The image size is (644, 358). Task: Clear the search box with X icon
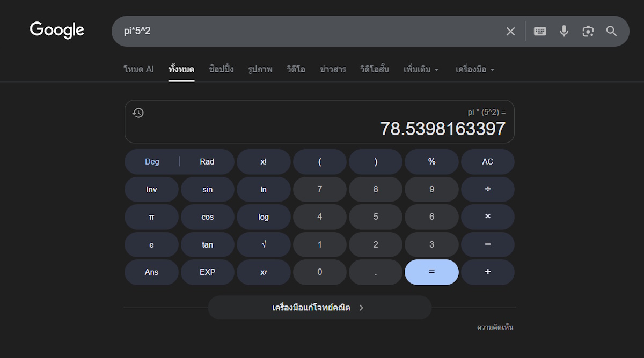[x=510, y=32]
